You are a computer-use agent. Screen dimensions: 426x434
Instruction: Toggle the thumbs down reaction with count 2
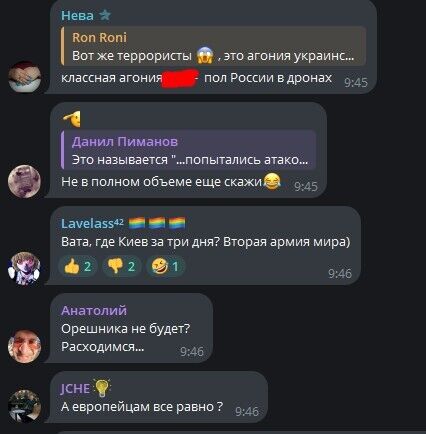click(121, 266)
